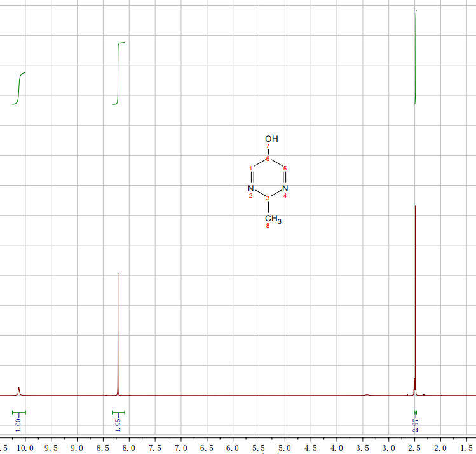This screenshot has width=476, height=454.
Task: Click the tiny bump near 3.4 ppm
Action: tap(367, 394)
